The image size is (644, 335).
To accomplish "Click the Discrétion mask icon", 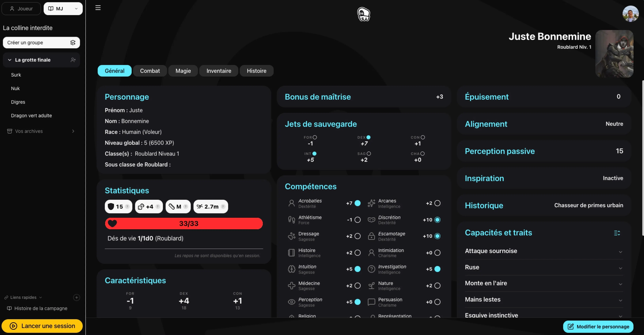I will pyautogui.click(x=372, y=220).
